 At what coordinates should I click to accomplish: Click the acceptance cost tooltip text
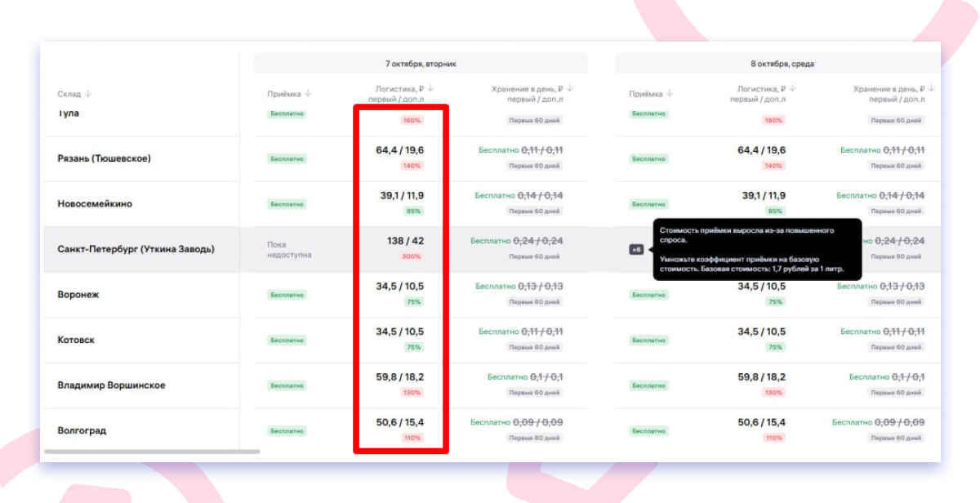[756, 250]
